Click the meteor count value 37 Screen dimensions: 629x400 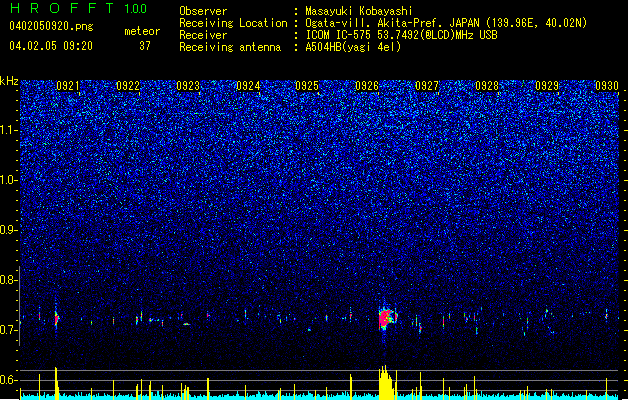(145, 46)
